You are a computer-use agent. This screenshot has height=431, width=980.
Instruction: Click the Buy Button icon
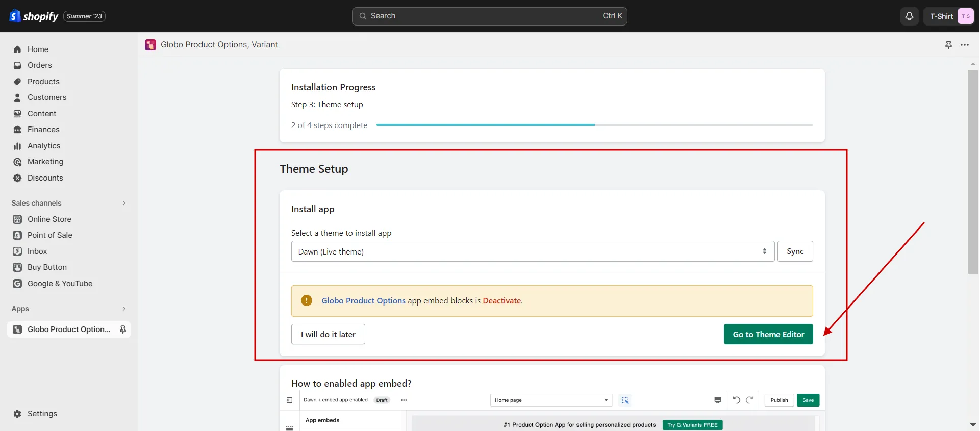coord(17,267)
